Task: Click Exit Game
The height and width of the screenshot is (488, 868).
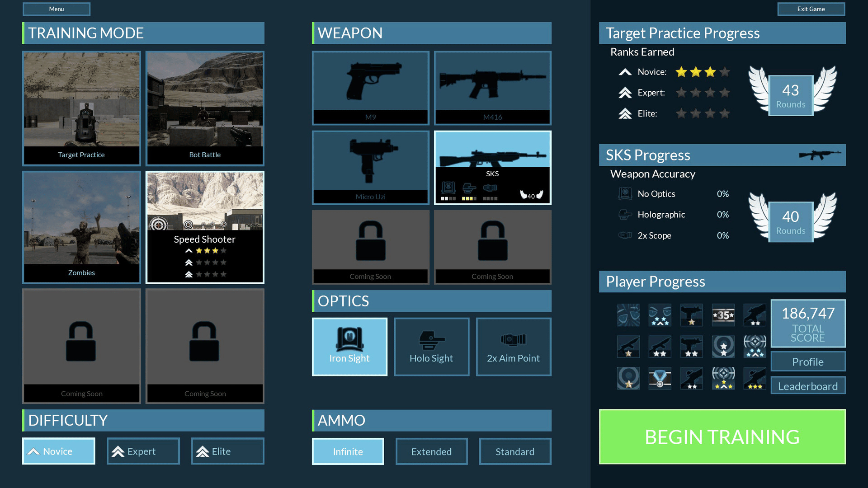Action: tap(811, 9)
